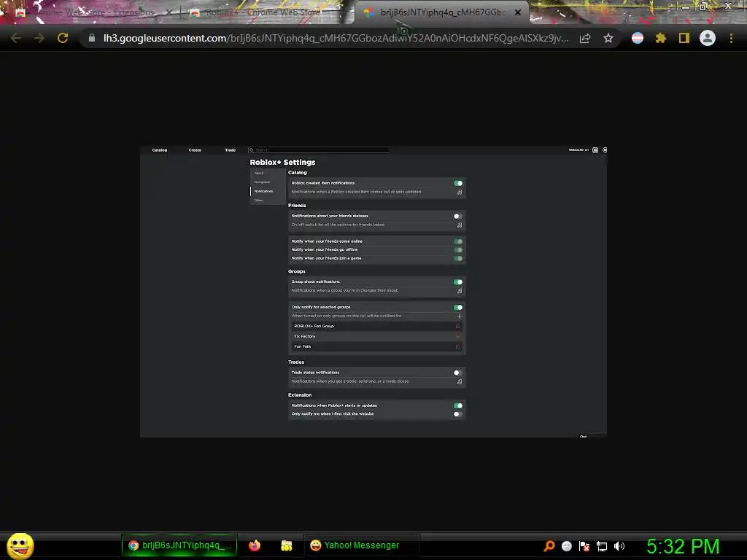The image size is (747, 560).
Task: Open the Chrome profile avatar
Action: coord(708,38)
